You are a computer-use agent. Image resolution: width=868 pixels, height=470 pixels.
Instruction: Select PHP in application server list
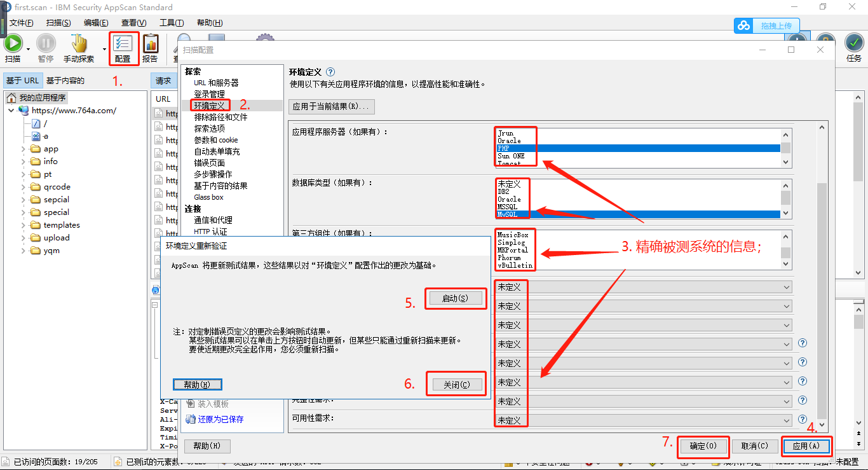(638, 148)
